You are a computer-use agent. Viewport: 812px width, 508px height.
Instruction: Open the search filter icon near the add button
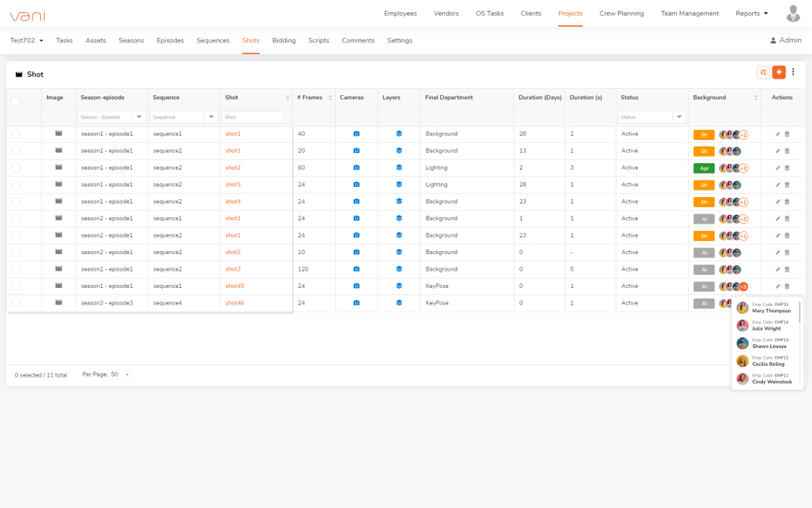point(763,72)
